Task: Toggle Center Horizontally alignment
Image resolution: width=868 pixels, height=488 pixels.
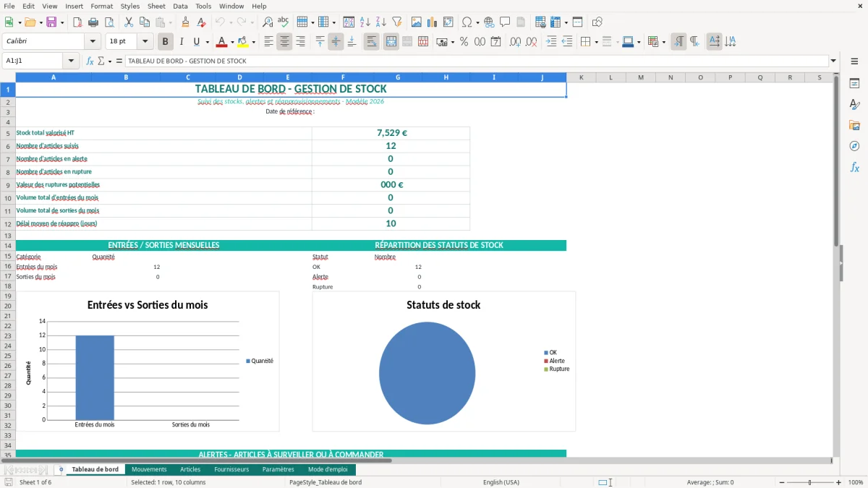Action: point(284,42)
